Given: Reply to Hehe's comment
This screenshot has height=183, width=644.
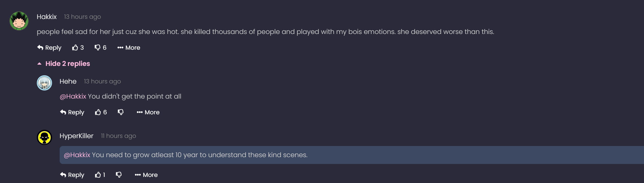Looking at the screenshot, I should (72, 112).
